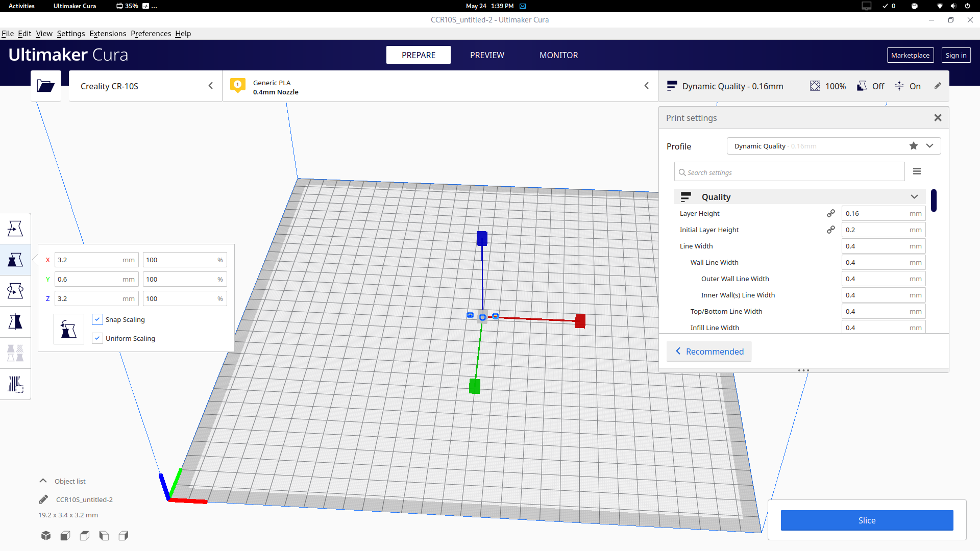Toggle the Uniform Scaling checkbox
The height and width of the screenshot is (551, 980).
(97, 338)
